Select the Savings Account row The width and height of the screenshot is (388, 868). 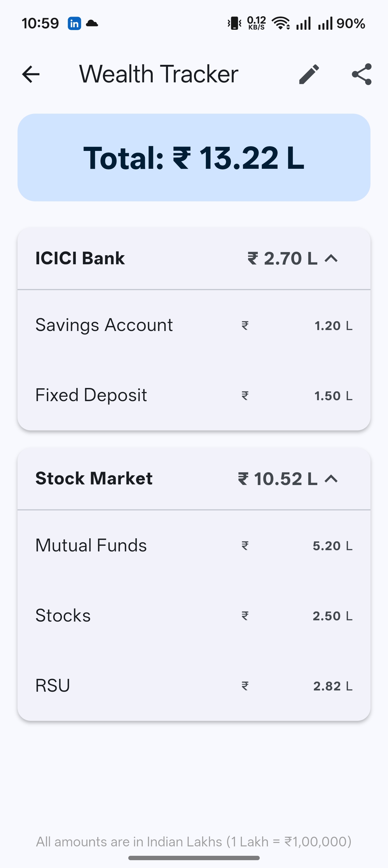click(x=104, y=325)
